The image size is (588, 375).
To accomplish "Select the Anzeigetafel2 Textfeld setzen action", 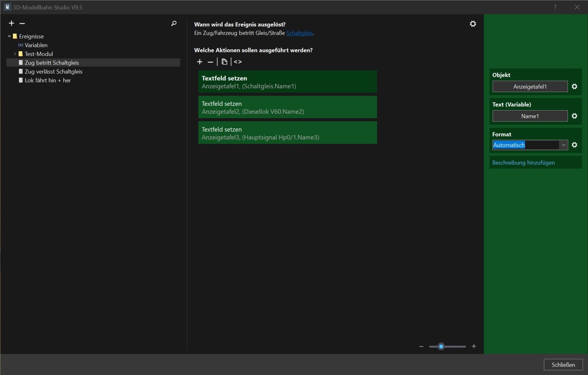I will [x=287, y=107].
